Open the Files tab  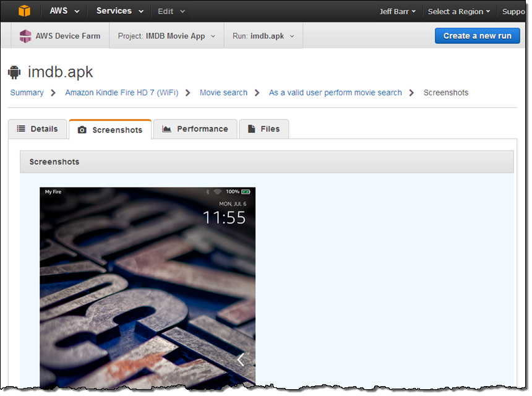(x=264, y=129)
